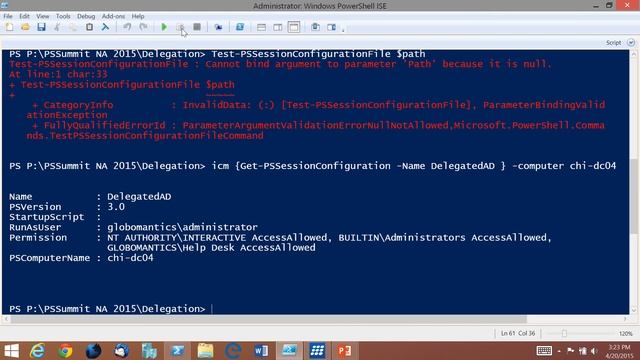
Task: Stop the operation with the square icon
Action: [x=197, y=27]
